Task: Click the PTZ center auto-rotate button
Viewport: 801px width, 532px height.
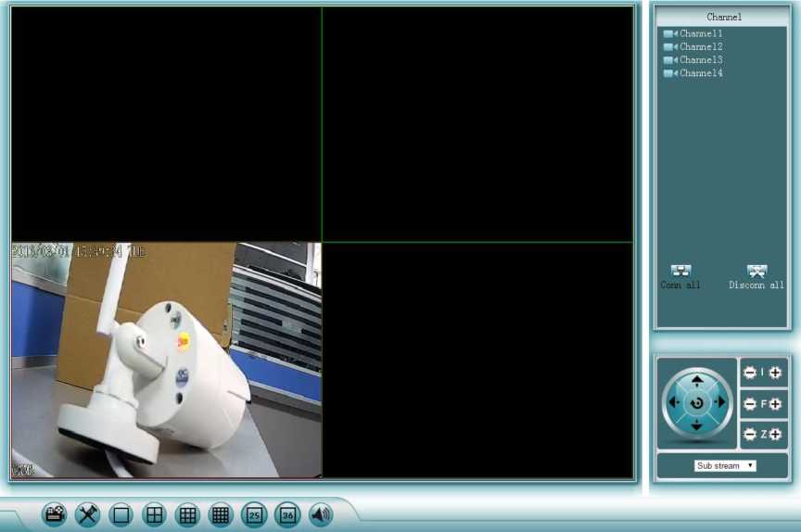Action: point(697,403)
